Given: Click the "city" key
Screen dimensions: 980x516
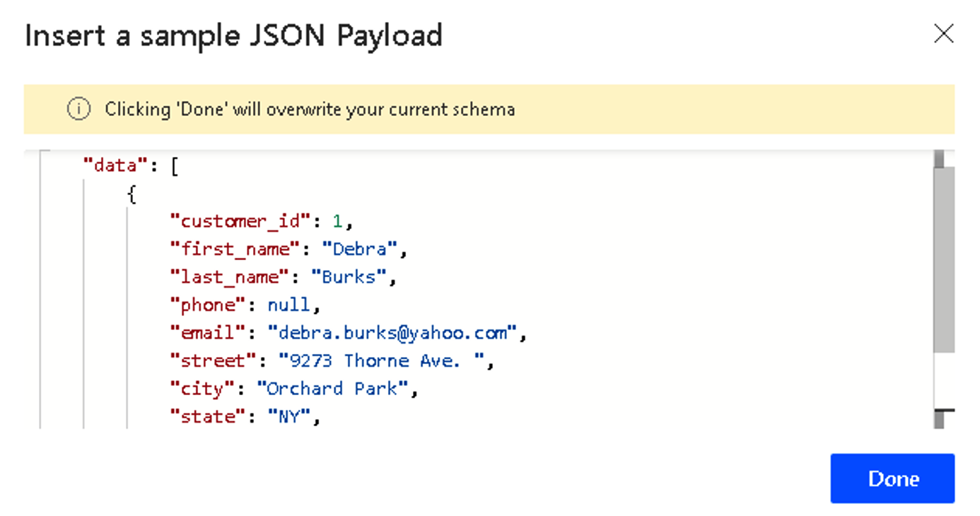Looking at the screenshot, I should (202, 389).
